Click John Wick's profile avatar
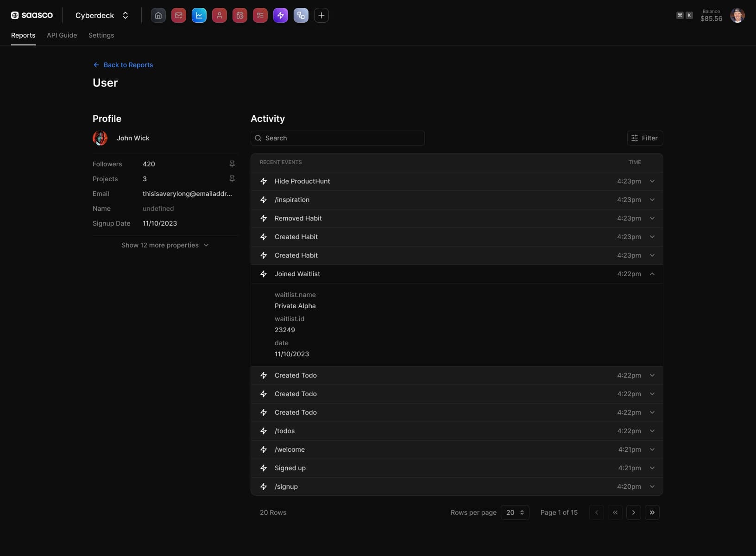 click(x=100, y=138)
